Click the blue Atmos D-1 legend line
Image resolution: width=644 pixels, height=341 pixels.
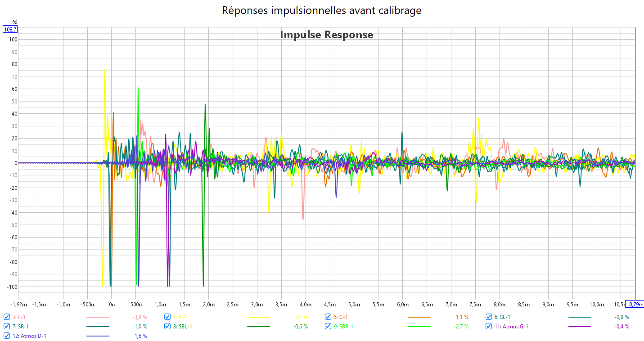tap(98, 336)
